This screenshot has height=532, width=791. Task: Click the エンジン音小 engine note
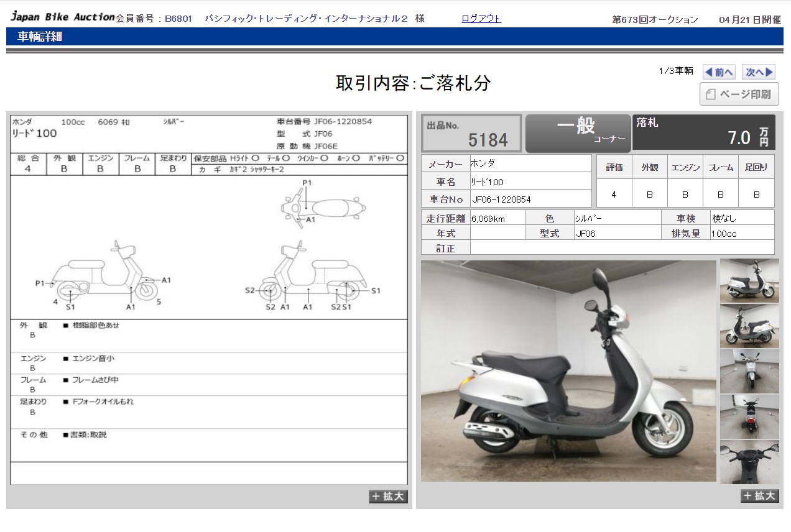[x=93, y=359]
